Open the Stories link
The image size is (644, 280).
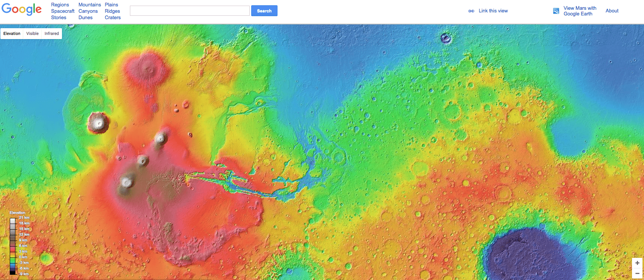59,18
